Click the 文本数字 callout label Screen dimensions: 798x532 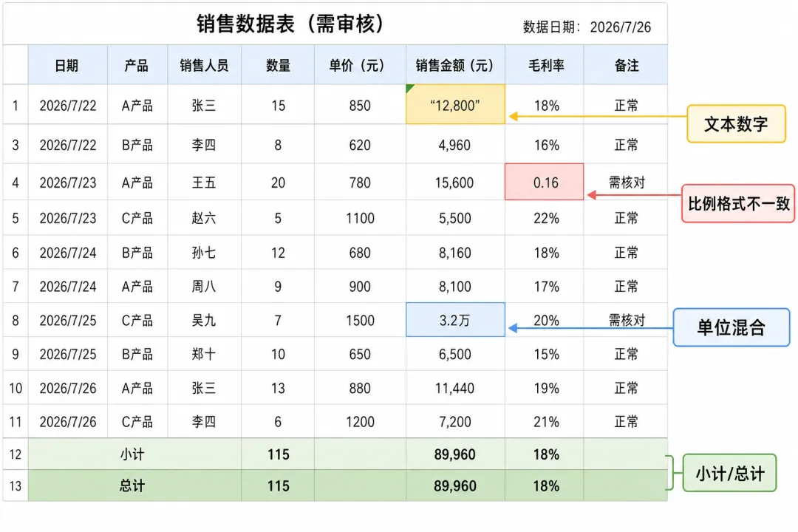pos(737,123)
